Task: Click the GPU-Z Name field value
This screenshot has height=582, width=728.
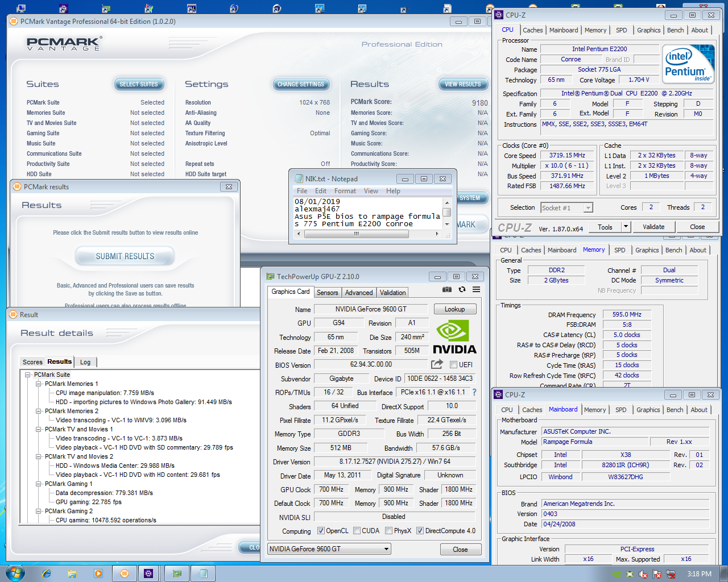Action: click(371, 309)
